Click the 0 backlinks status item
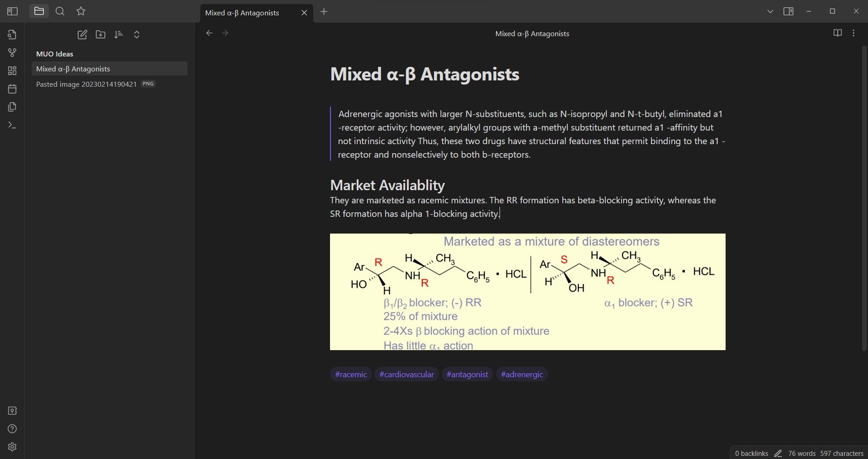This screenshot has height=459, width=868. 751,453
